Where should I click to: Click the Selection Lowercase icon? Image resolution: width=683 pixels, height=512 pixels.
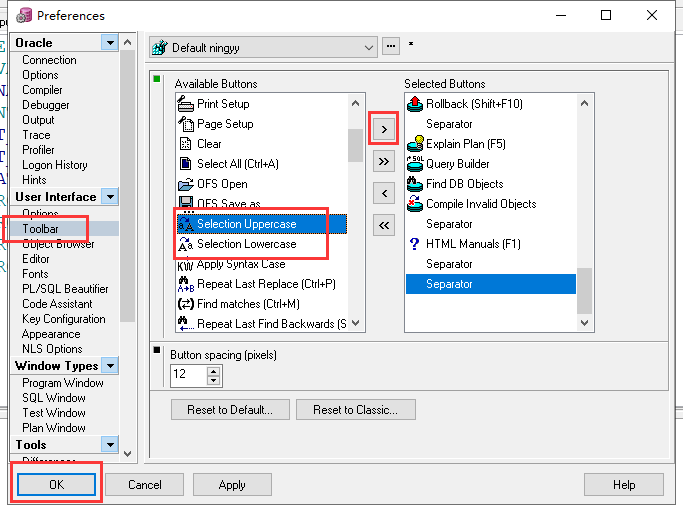coord(186,244)
